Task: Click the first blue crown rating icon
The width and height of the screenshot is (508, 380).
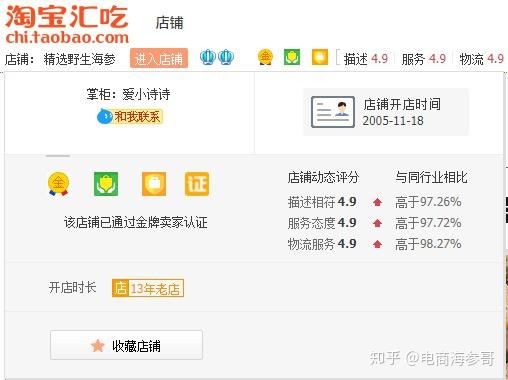Action: point(208,57)
